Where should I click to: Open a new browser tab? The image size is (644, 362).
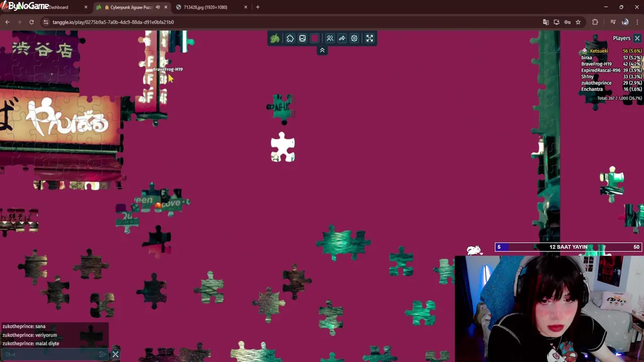tap(258, 7)
